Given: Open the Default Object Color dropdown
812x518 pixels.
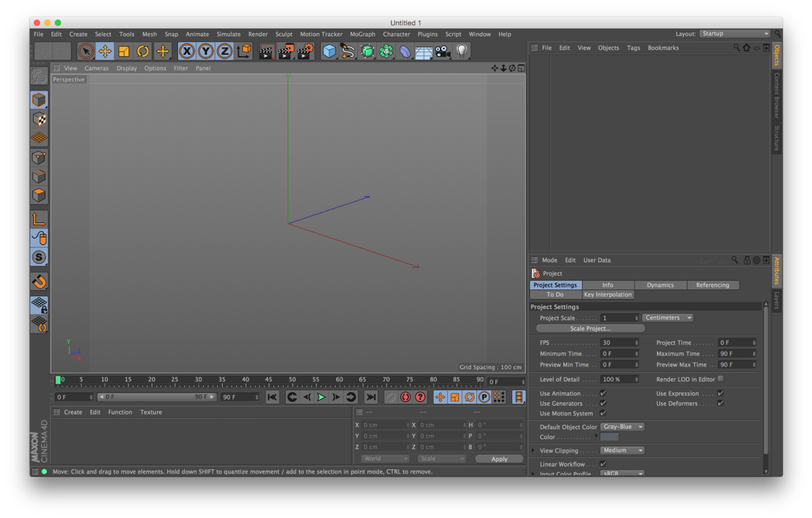Looking at the screenshot, I should (x=622, y=427).
